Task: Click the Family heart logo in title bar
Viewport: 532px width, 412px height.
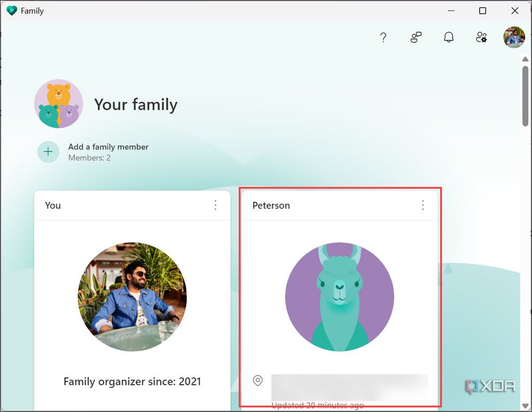Action: [11, 10]
